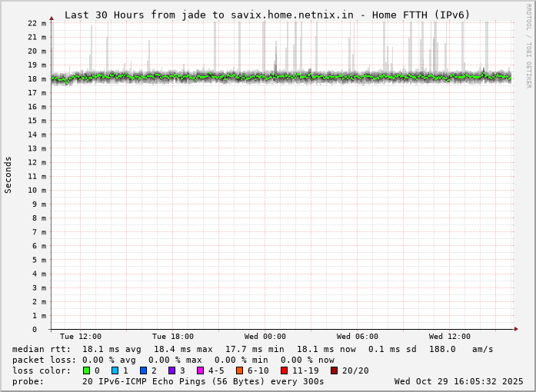Screen dimensions: 536x392
Task: Click the packet loss statistics row
Action: (173, 360)
